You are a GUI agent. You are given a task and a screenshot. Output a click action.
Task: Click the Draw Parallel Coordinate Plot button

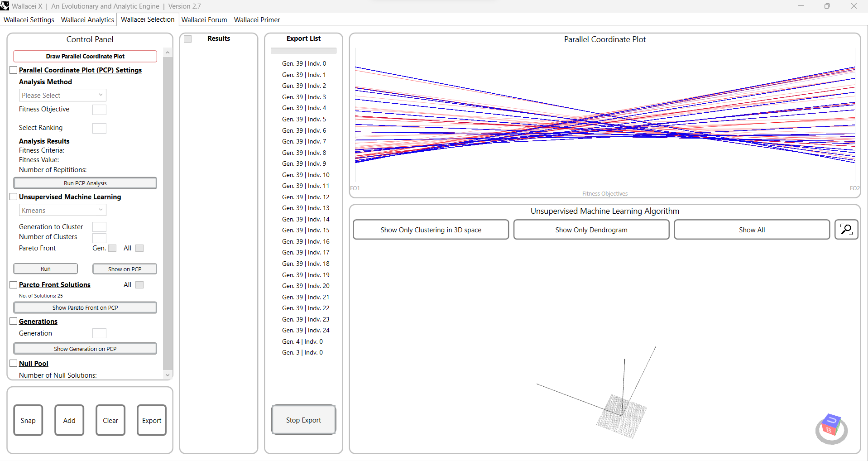85,56
